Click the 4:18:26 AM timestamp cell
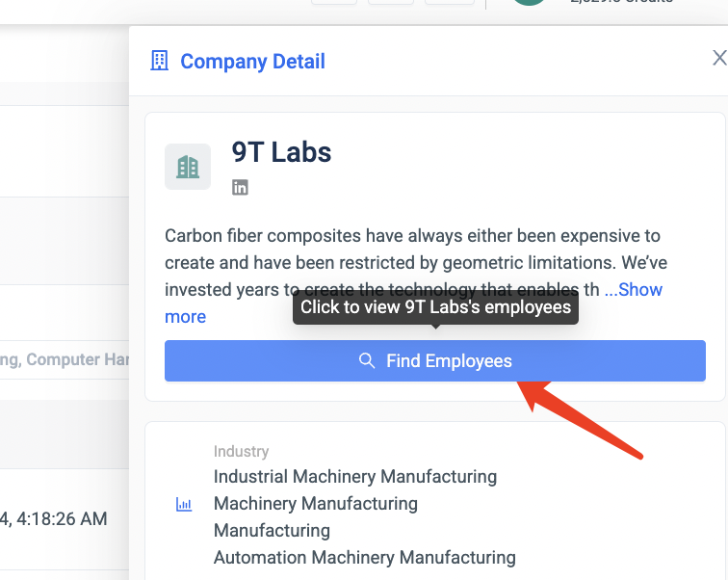 point(56,519)
